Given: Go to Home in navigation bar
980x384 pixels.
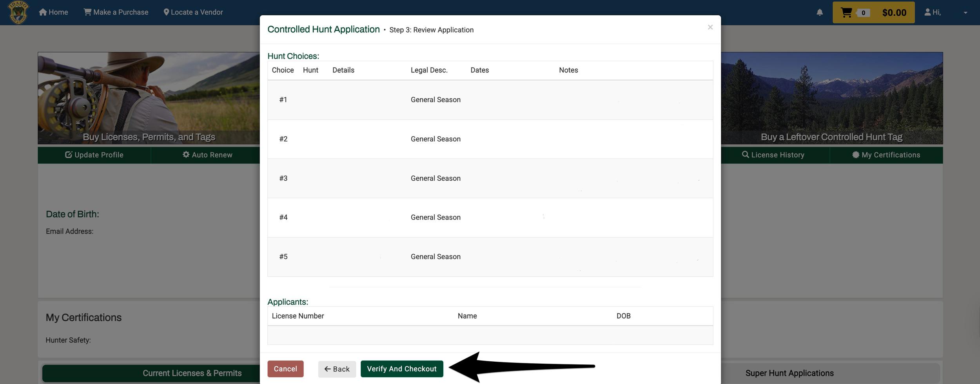Looking at the screenshot, I should click(53, 12).
